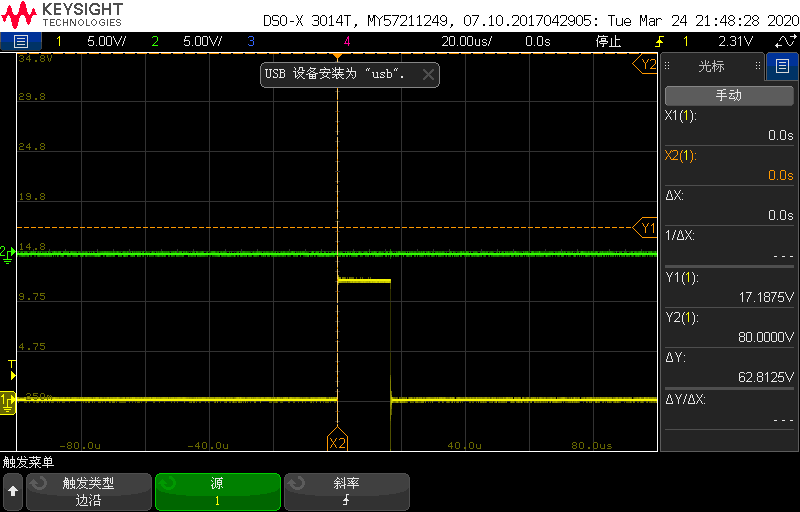Open the sidebar panel list icon
Screen dimensions: 800x512
tap(782, 66)
